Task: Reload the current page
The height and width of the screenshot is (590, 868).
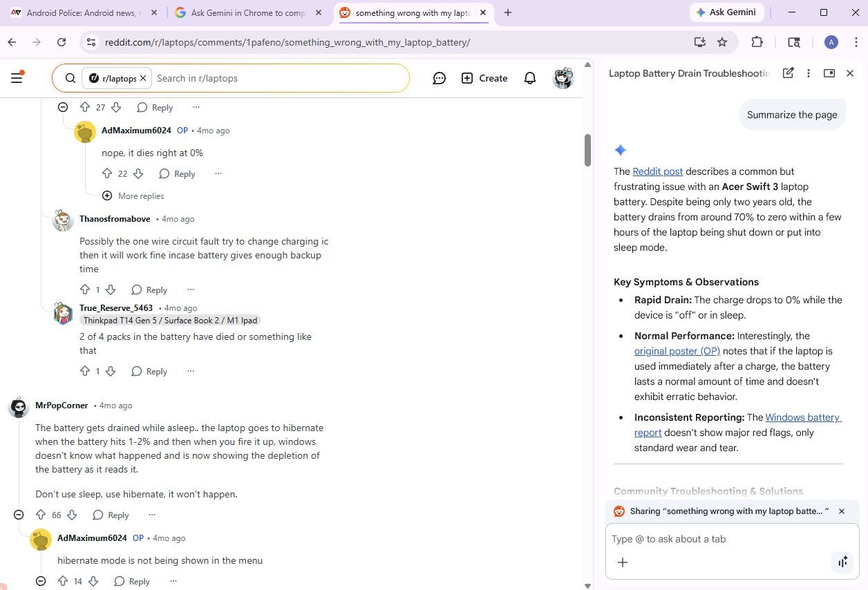Action: coord(62,42)
